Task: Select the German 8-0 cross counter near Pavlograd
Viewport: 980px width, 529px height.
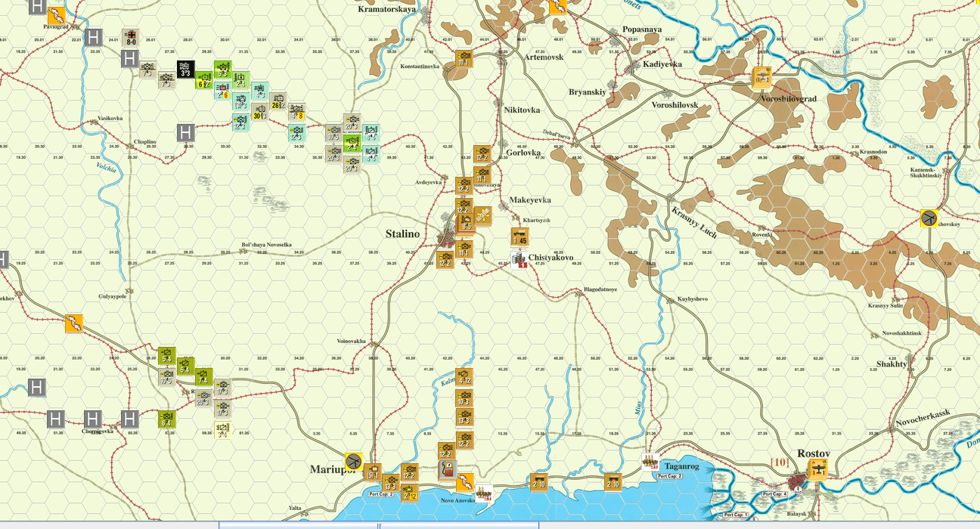Action: point(131,39)
